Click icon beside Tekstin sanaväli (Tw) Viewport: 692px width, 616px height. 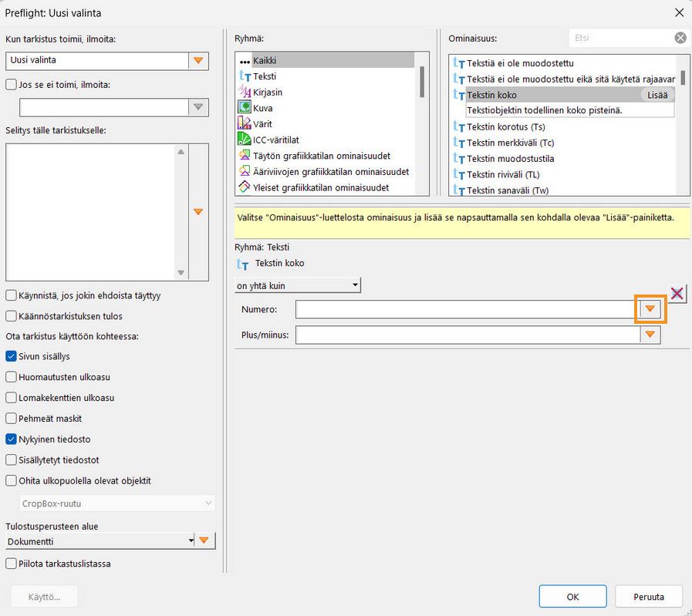coord(459,190)
